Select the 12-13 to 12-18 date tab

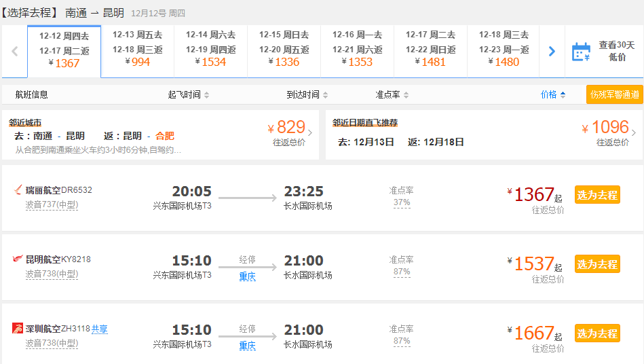click(x=137, y=52)
